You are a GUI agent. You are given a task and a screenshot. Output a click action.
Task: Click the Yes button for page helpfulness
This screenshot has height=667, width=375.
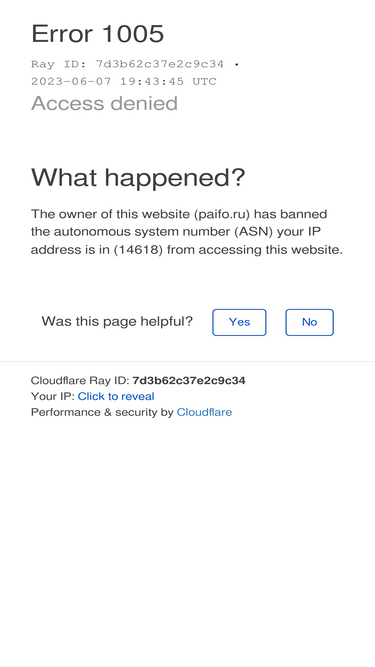[239, 322]
